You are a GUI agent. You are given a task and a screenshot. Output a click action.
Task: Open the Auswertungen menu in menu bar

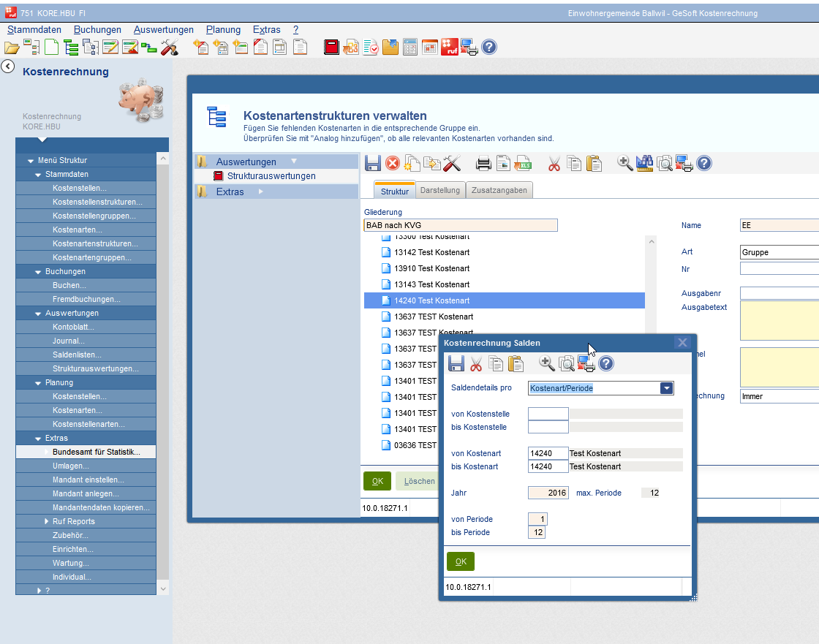coord(164,30)
